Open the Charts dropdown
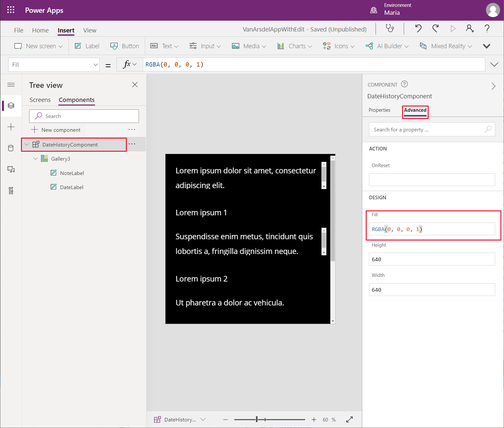 pyautogui.click(x=295, y=46)
